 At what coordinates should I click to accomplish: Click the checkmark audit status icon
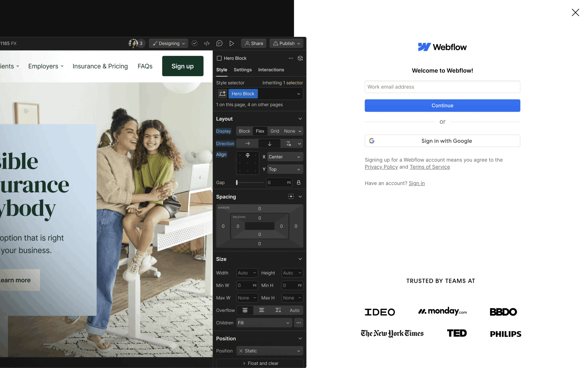194,43
